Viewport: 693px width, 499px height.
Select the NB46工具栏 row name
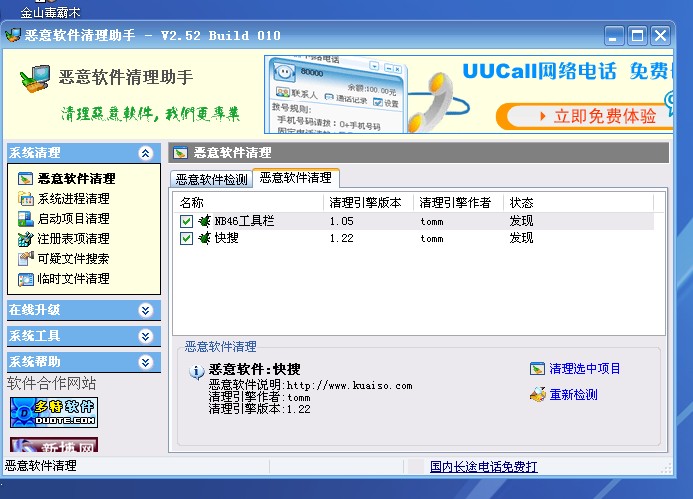tap(244, 221)
